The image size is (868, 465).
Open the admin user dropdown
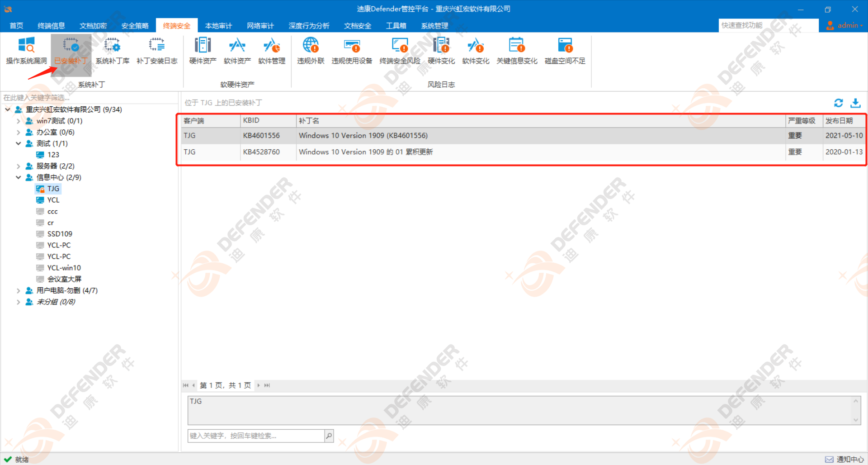844,25
